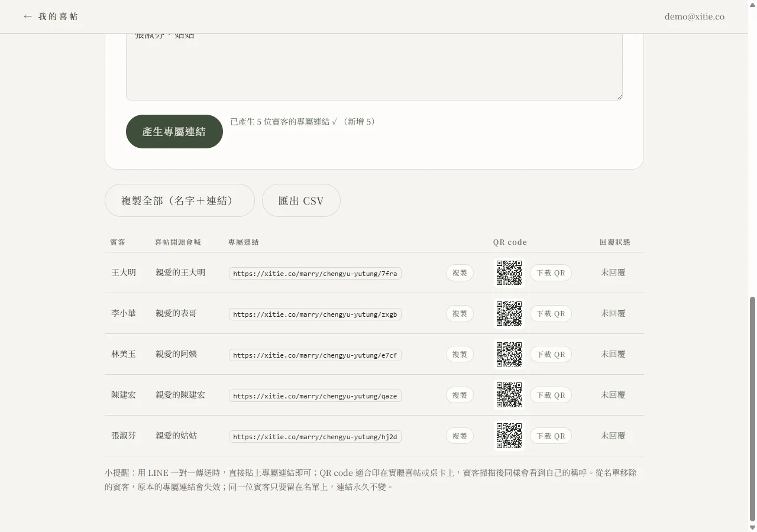This screenshot has height=532, width=757.
Task: Copy 張淑芬's dedicated link
Action: coord(460,436)
